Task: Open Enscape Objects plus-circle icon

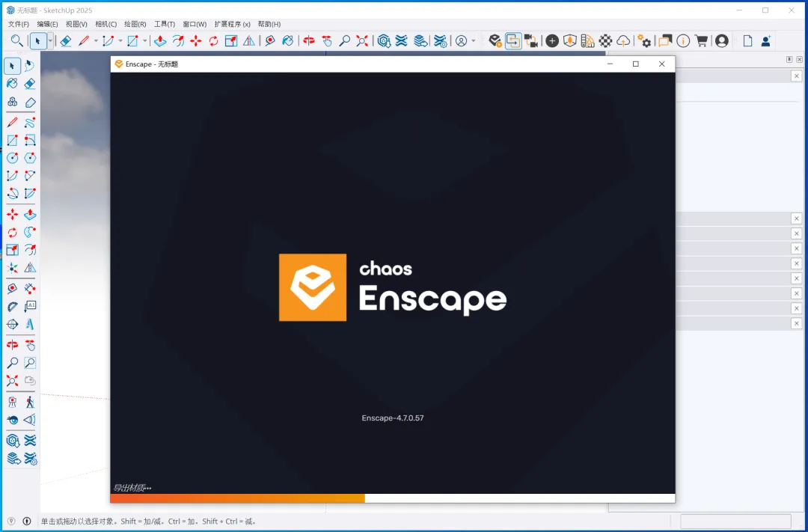Action: coord(552,40)
